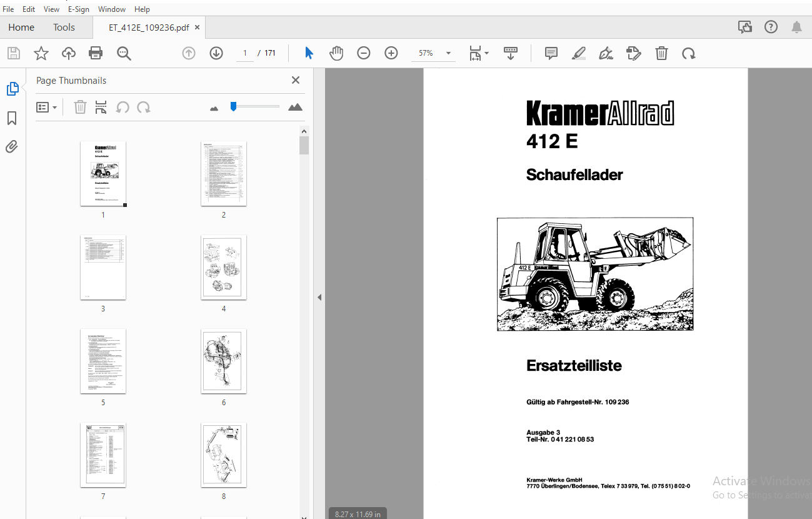
Task: Rotate thumbnail counterclockwise icon
Action: (123, 107)
